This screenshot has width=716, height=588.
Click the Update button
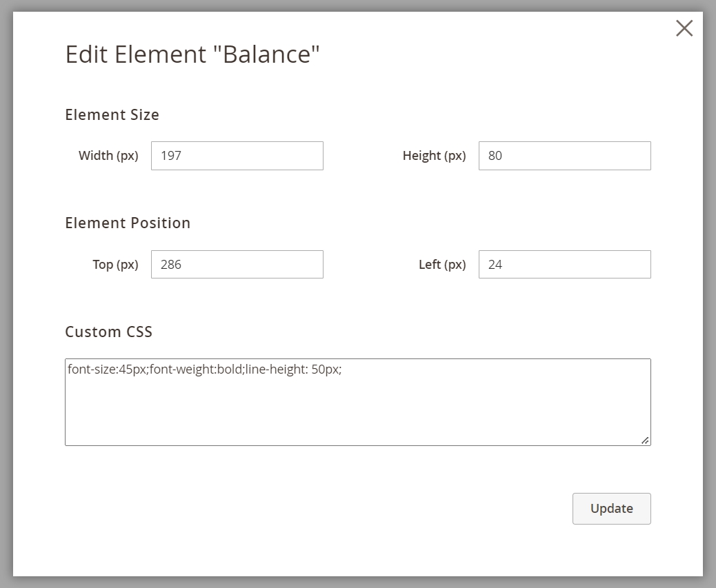[611, 508]
